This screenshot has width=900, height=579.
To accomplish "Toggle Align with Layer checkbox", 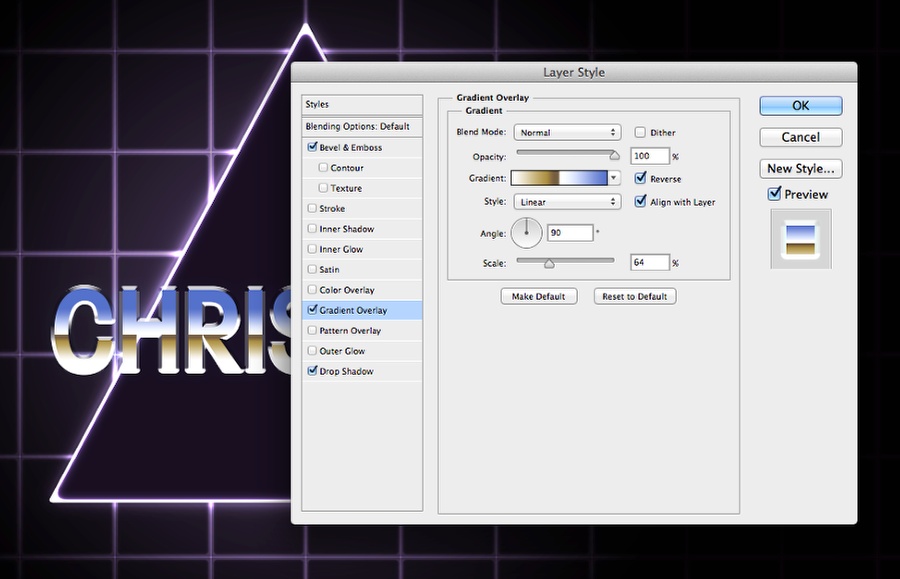I will click(641, 202).
